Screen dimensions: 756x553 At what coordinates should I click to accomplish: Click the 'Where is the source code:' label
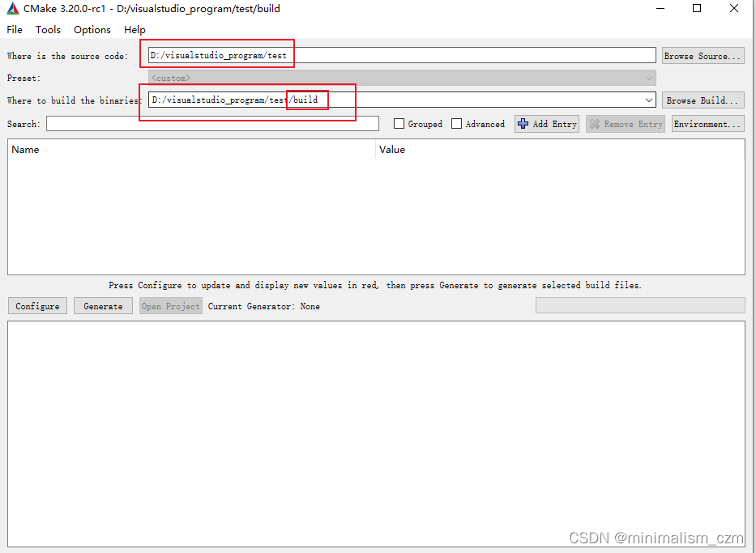coord(67,56)
